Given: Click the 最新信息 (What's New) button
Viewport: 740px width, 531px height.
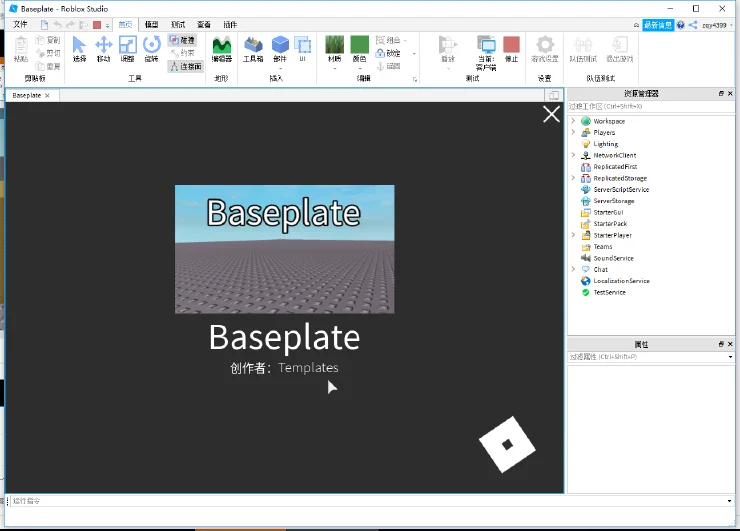Looking at the screenshot, I should [658, 25].
